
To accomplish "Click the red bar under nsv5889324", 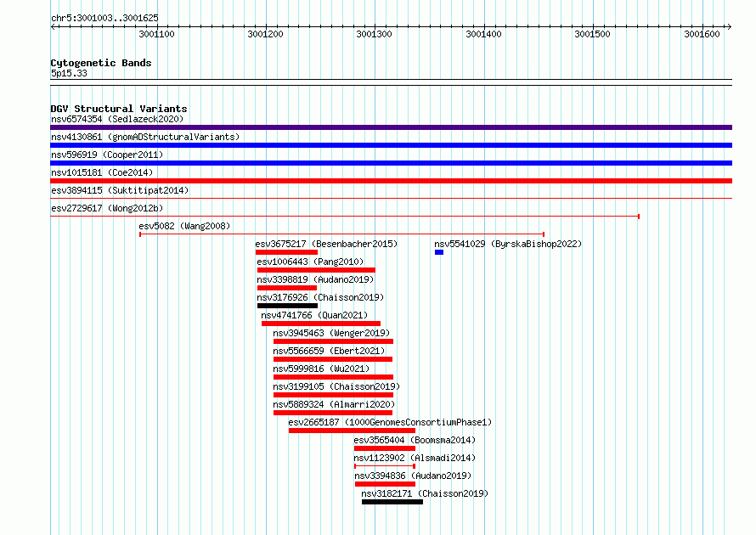I will [333, 413].
